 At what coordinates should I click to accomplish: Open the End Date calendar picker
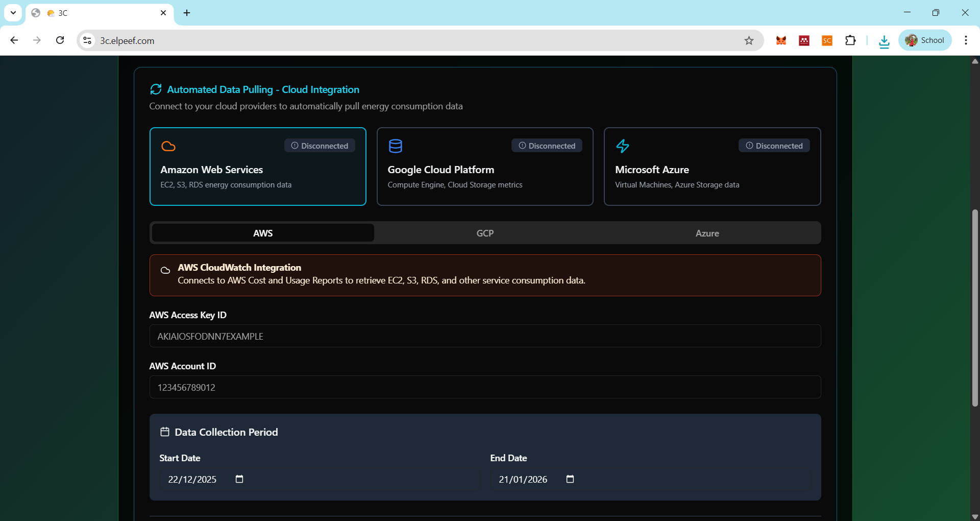coord(570,479)
